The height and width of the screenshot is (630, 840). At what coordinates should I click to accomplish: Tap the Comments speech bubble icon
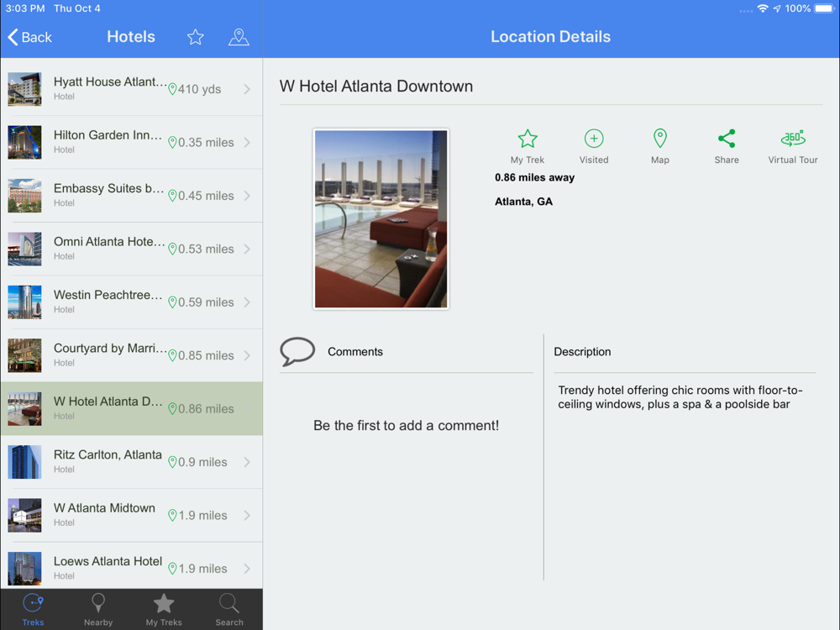297,351
